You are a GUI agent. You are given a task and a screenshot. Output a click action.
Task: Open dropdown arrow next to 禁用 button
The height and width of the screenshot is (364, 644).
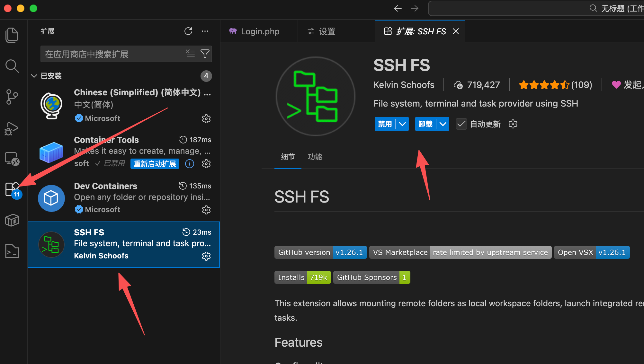click(402, 124)
